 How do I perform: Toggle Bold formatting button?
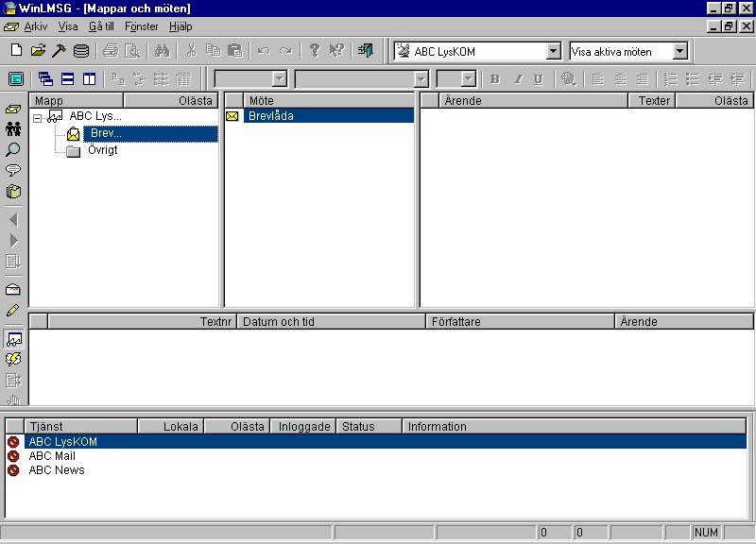[495, 79]
